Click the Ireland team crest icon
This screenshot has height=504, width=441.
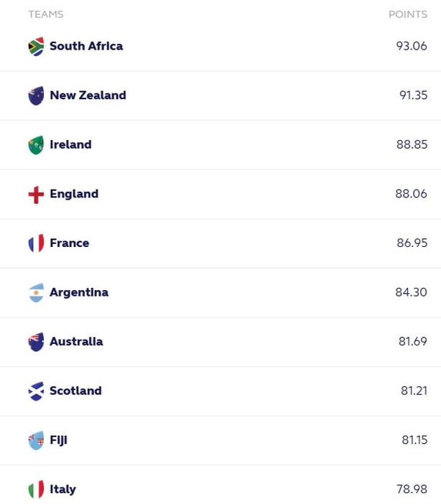[x=36, y=145]
